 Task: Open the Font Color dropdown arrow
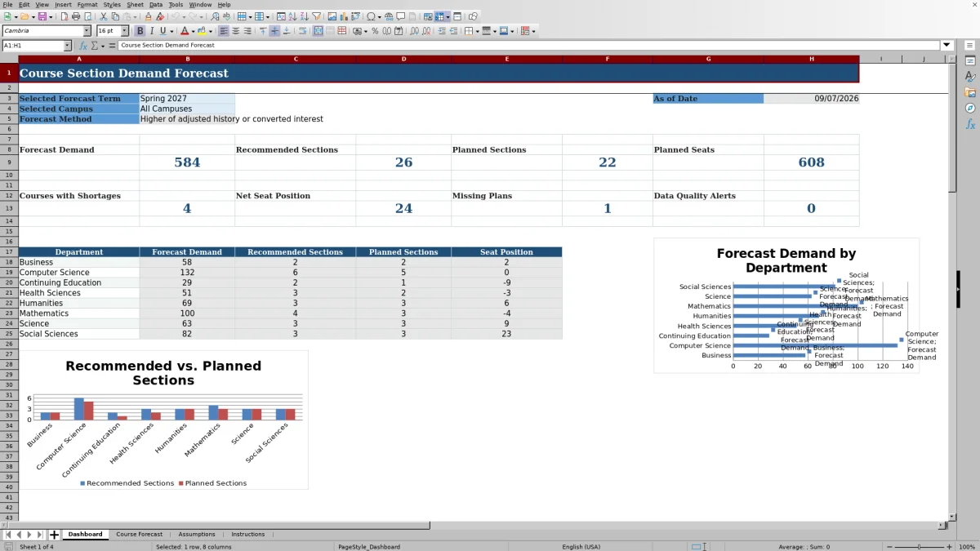[x=193, y=31]
